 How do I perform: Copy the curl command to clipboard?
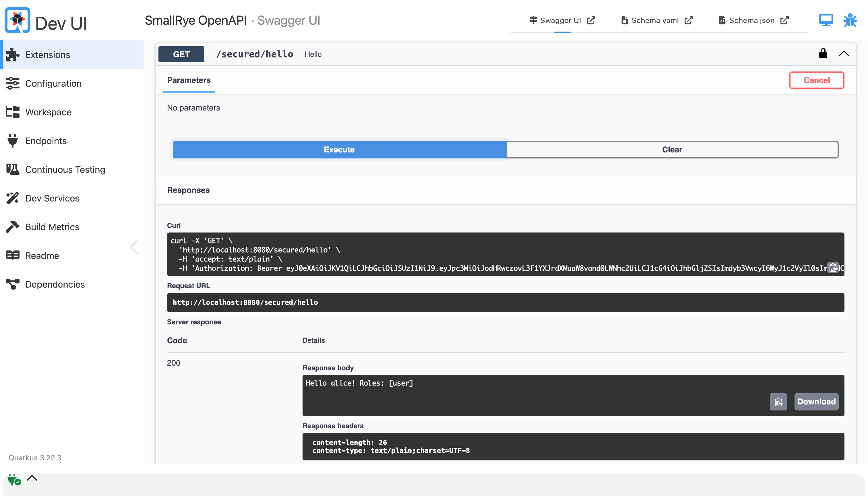click(833, 268)
